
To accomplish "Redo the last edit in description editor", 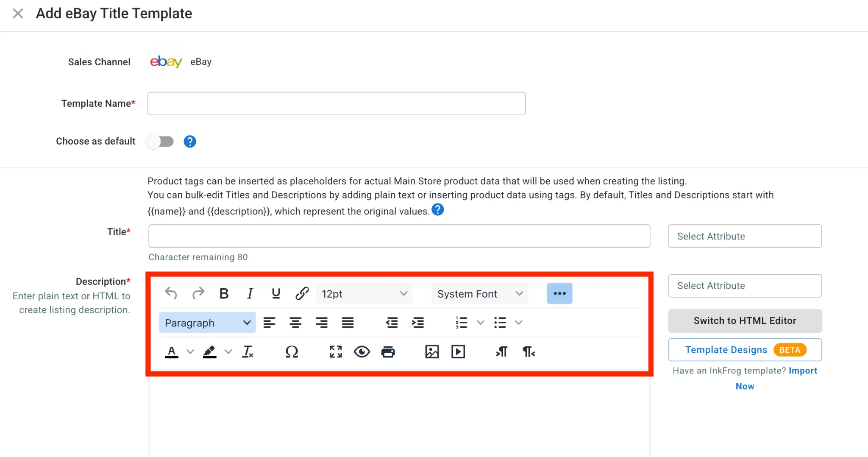I will 198,293.
